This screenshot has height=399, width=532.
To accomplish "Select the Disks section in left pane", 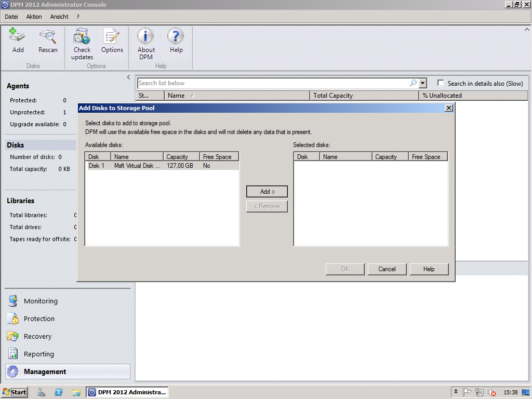I will (x=41, y=145).
